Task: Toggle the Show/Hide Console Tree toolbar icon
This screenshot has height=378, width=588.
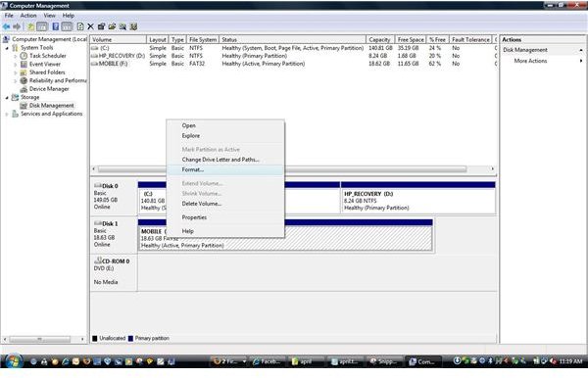Action: click(42, 26)
